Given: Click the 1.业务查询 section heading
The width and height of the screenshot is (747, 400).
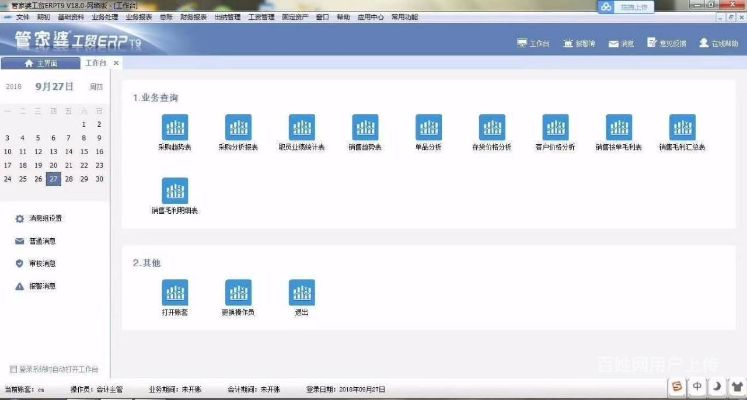Looking at the screenshot, I should [155, 98].
